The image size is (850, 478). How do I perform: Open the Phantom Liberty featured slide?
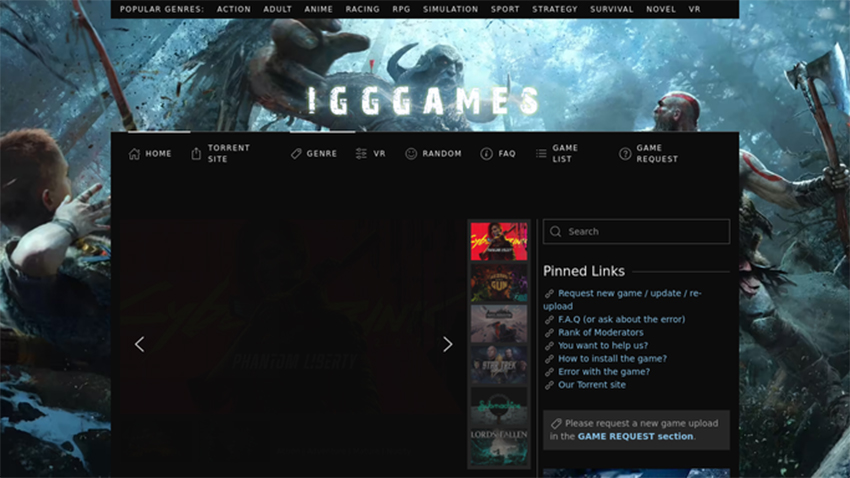tap(293, 317)
